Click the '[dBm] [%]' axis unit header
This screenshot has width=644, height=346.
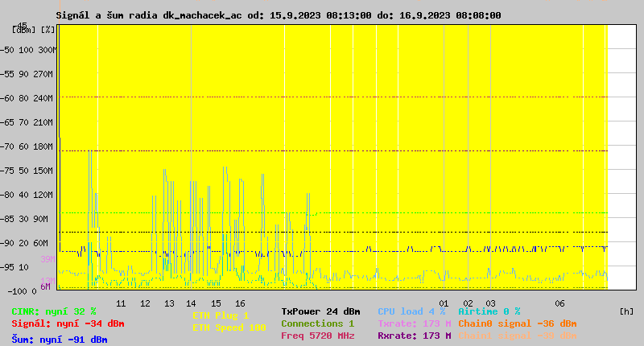pos(33,30)
